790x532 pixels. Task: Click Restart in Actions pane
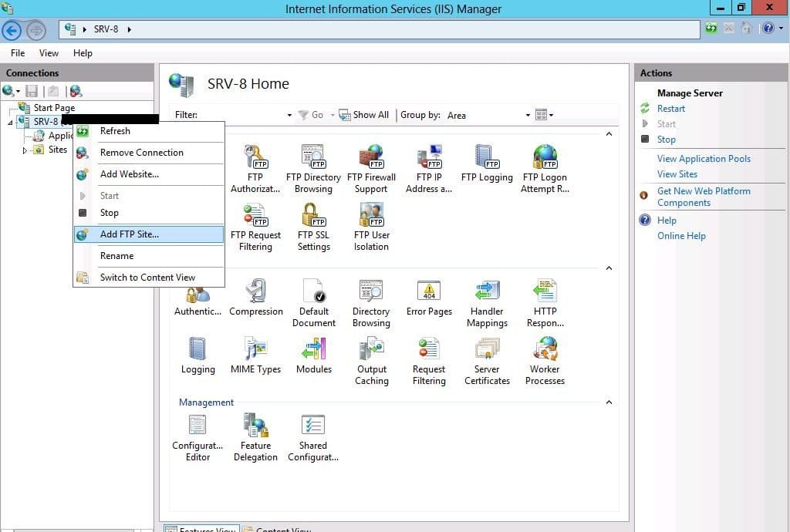[670, 109]
